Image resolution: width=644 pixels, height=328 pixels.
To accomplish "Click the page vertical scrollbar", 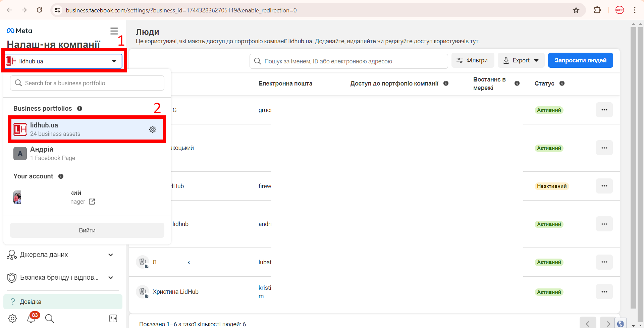I will pyautogui.click(x=633, y=168).
